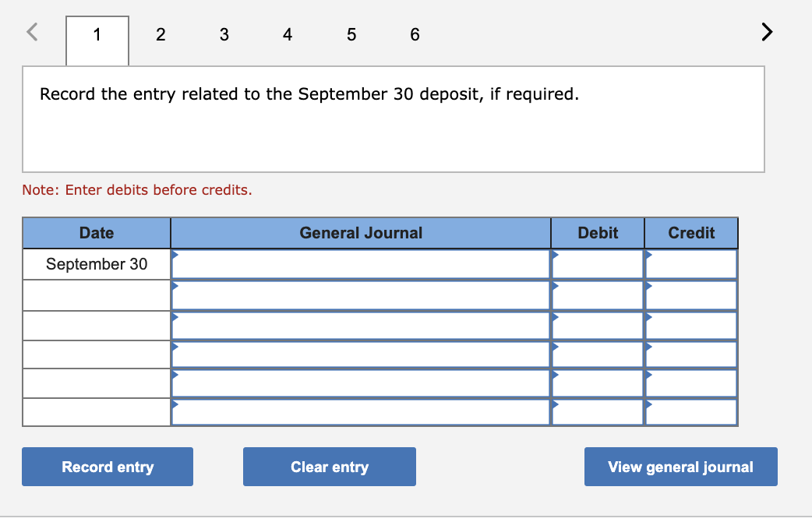812x522 pixels.
Task: Click the left navigation chevron arrow
Action: click(x=31, y=32)
